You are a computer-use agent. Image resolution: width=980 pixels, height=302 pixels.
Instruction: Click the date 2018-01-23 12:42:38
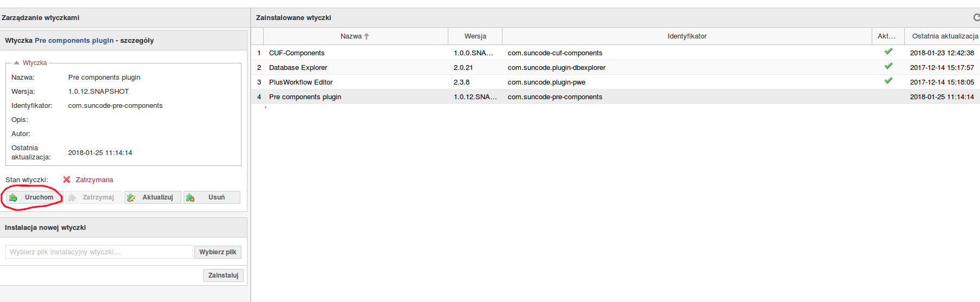[942, 53]
